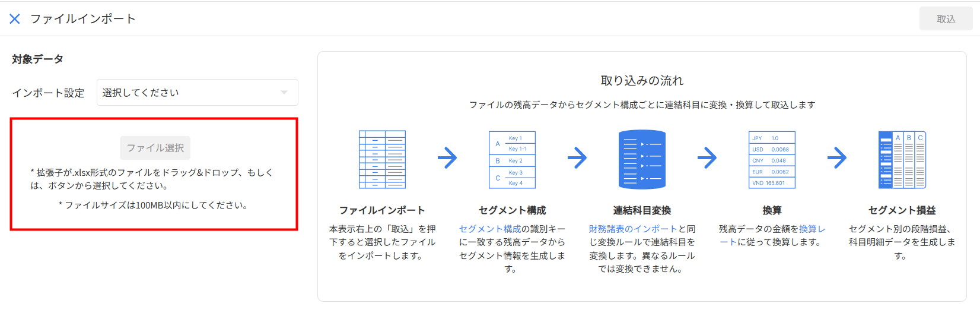Open the 財務諸表のインポート link
This screenshot has height=319, width=980.
(632, 229)
